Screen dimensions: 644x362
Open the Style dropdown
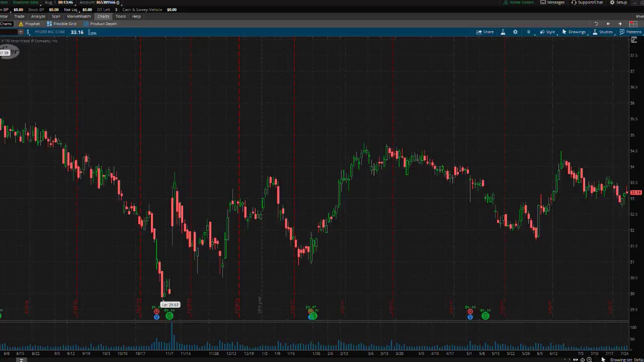pos(547,32)
